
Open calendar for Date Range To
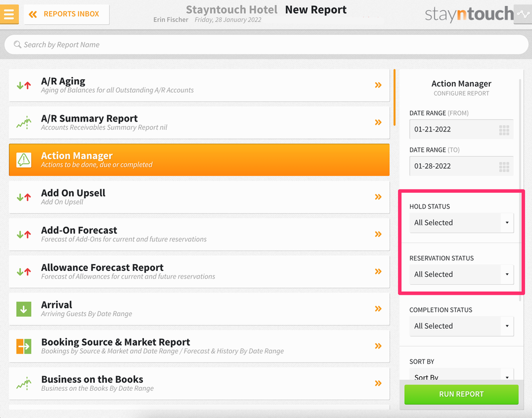504,167
